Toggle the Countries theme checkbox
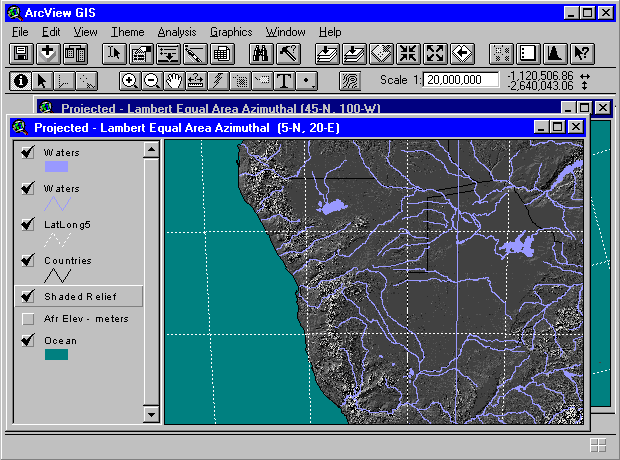 point(28,260)
